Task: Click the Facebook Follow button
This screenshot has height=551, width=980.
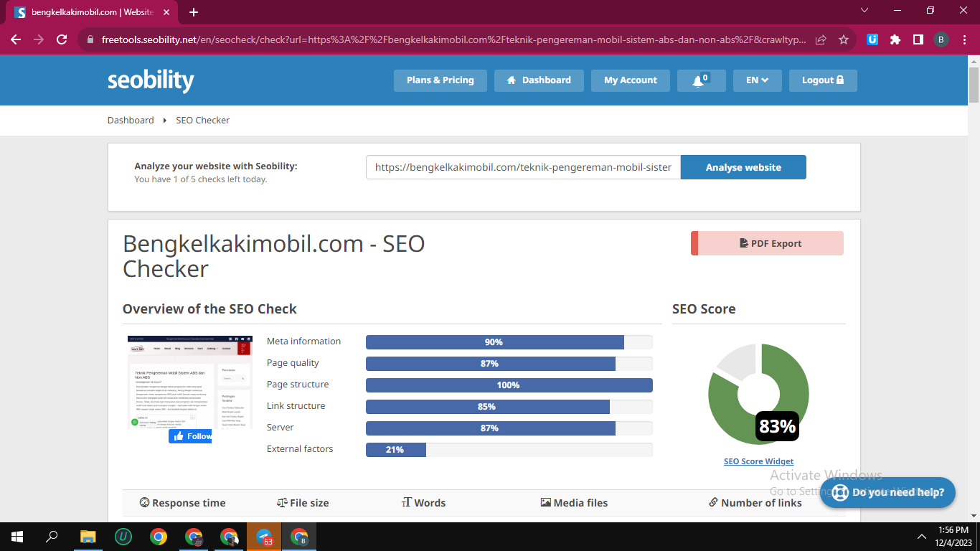Action: click(190, 436)
